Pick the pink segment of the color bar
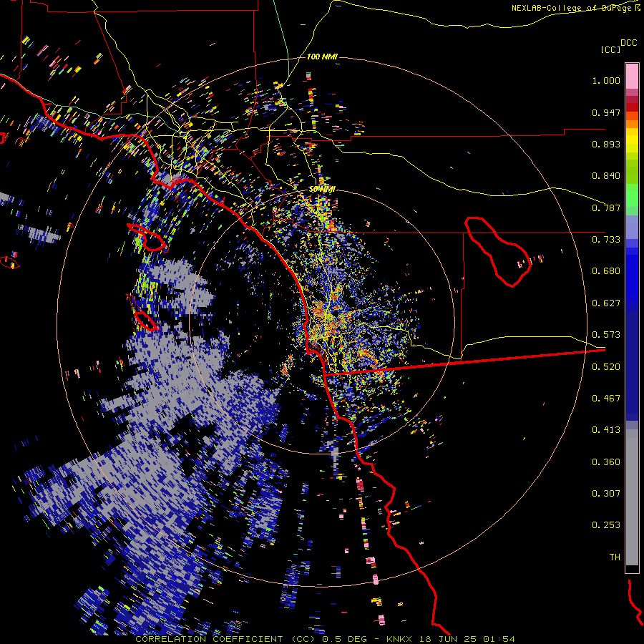644x644 pixels. 632,77
